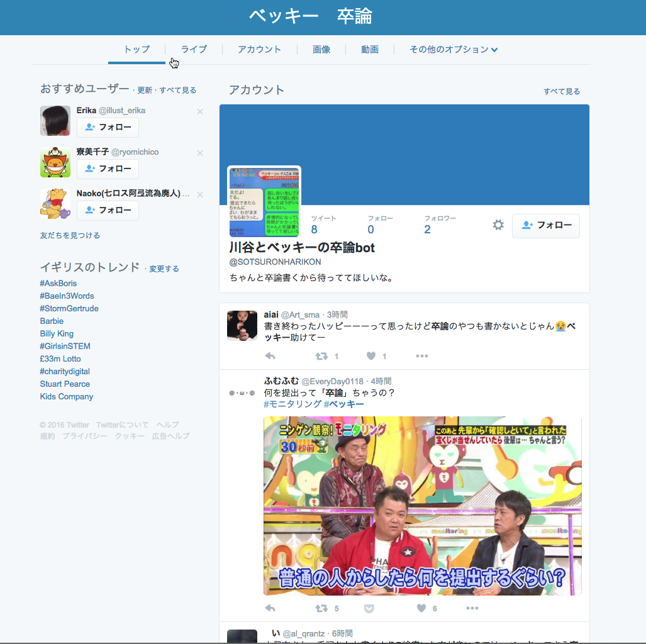Open more options on aiai's tweet
646x644 pixels.
tap(422, 356)
